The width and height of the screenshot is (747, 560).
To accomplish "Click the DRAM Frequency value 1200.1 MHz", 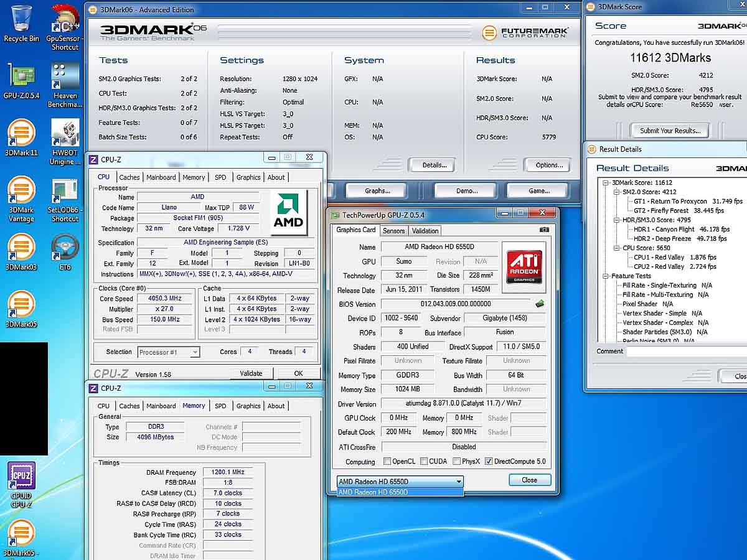I will [x=228, y=472].
